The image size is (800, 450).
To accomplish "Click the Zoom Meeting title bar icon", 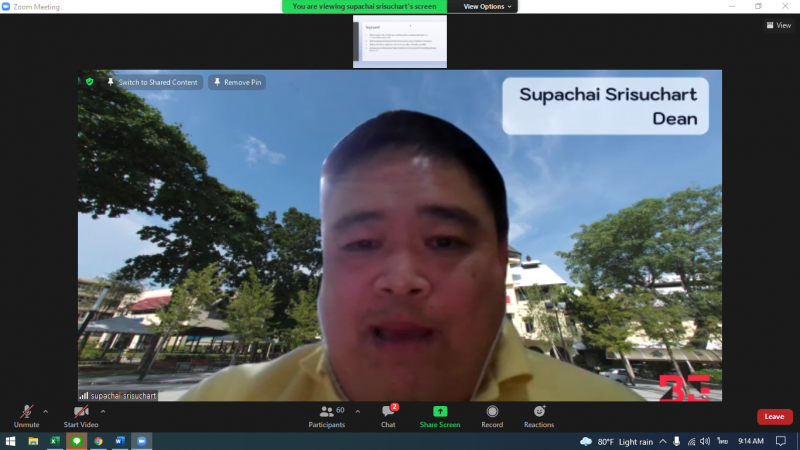I will click(6, 7).
